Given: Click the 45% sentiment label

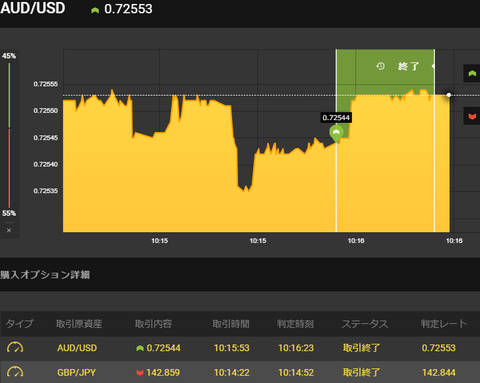Looking at the screenshot, I should 9,56.
